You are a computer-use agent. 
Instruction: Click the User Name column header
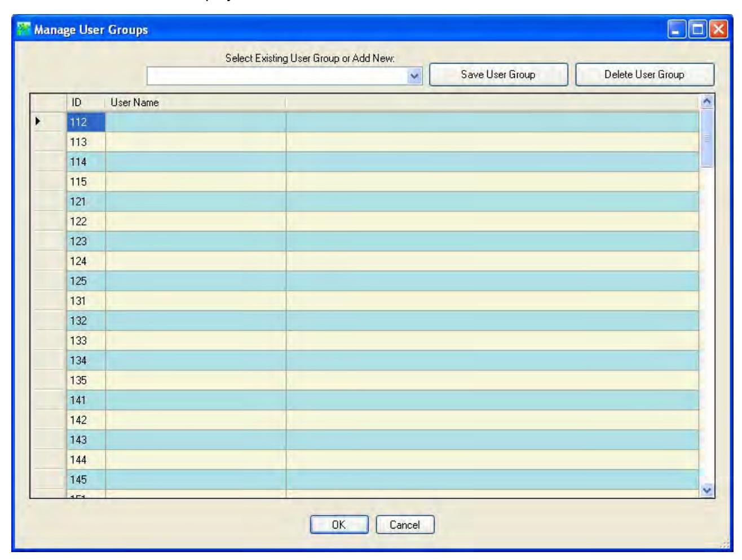pos(195,103)
